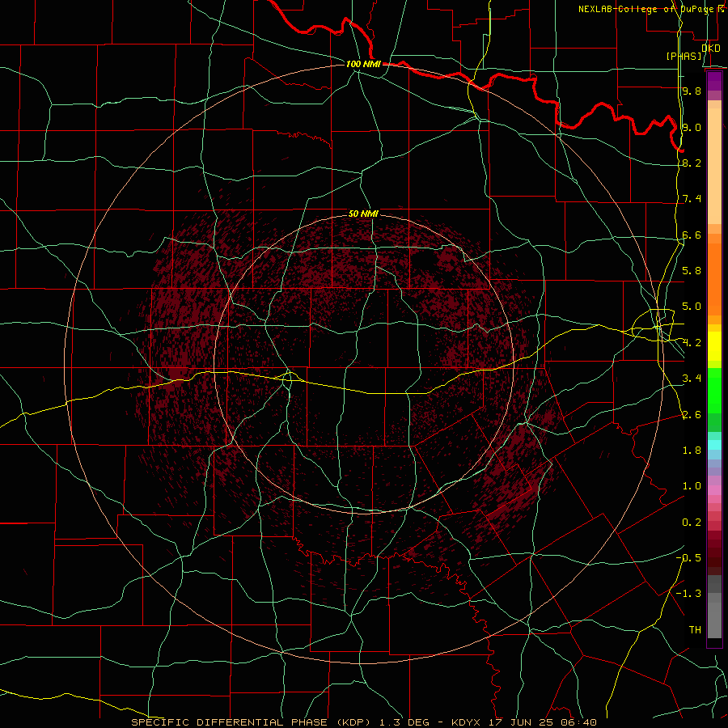Click the 8.2 scale value
Viewport: 728px width, 728px height.
[x=692, y=163]
